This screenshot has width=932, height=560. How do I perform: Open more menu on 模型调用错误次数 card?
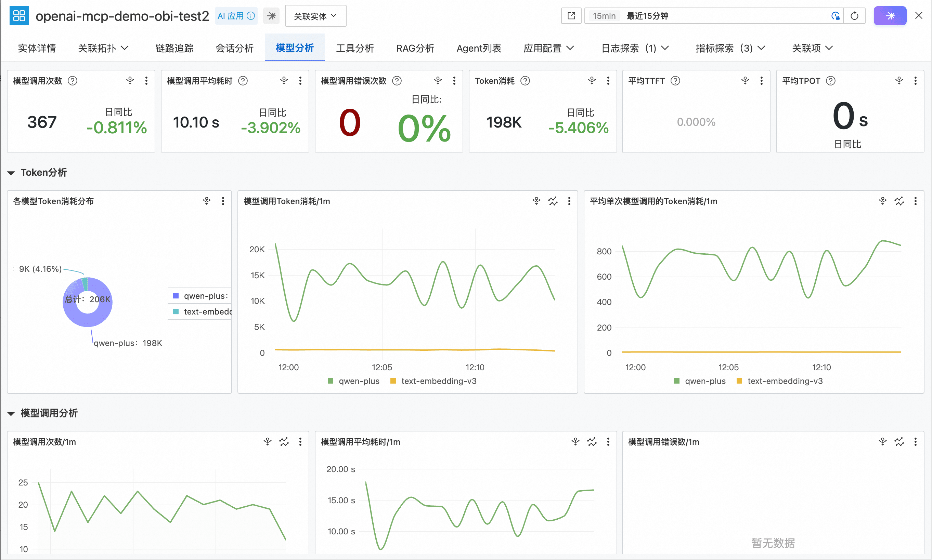pyautogui.click(x=454, y=81)
